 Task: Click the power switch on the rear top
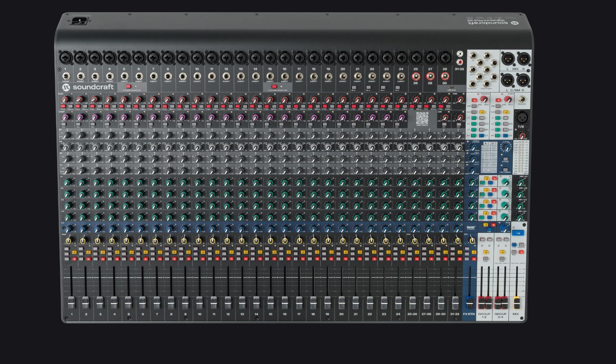click(80, 21)
